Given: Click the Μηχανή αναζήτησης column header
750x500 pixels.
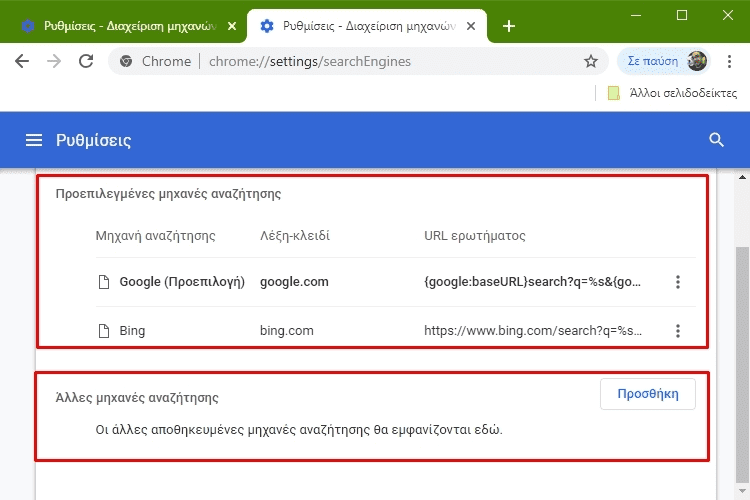Looking at the screenshot, I should tap(155, 236).
